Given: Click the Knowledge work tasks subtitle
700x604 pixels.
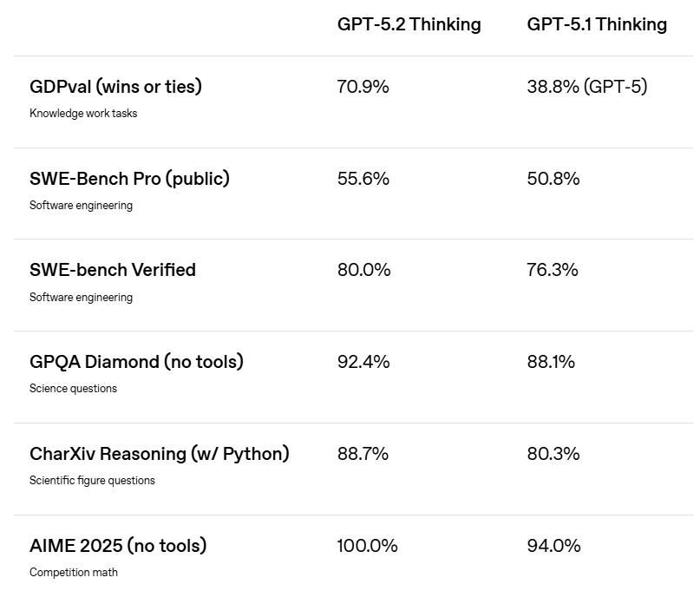Looking at the screenshot, I should click(x=83, y=114).
